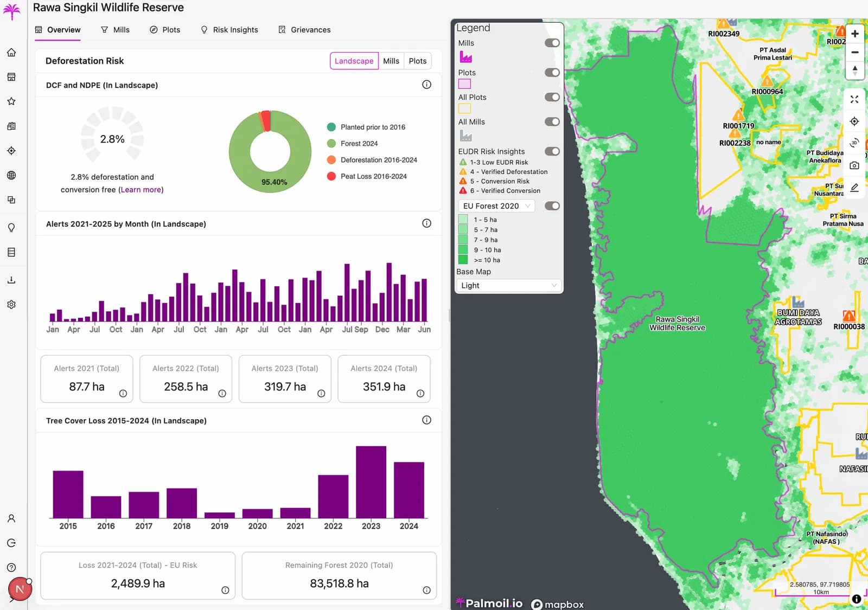Select the Mills deforestation risk button
Screen dimensions: 868x610
tap(391, 61)
